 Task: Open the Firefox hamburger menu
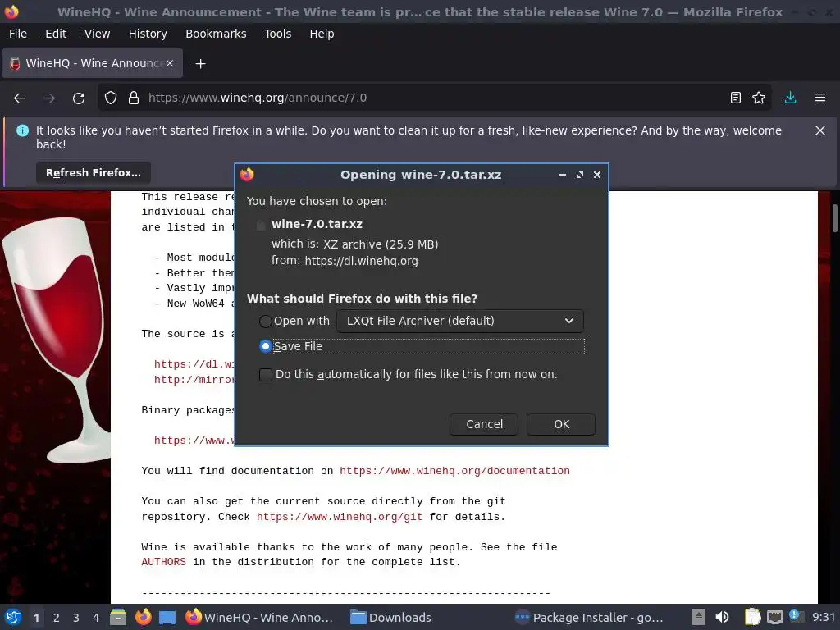820,98
